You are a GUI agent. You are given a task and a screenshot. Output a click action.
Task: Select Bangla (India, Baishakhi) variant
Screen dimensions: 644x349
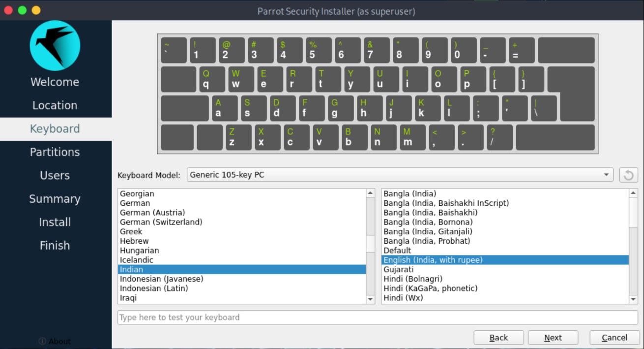pos(505,213)
